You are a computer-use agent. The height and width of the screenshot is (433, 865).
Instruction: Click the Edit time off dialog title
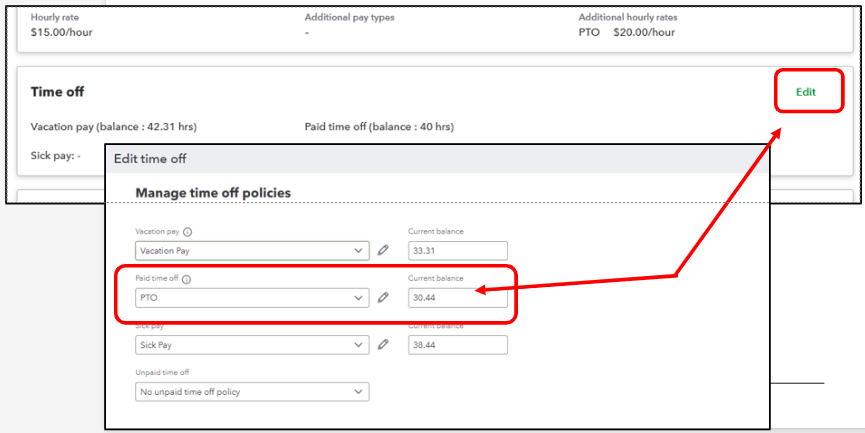pos(150,158)
